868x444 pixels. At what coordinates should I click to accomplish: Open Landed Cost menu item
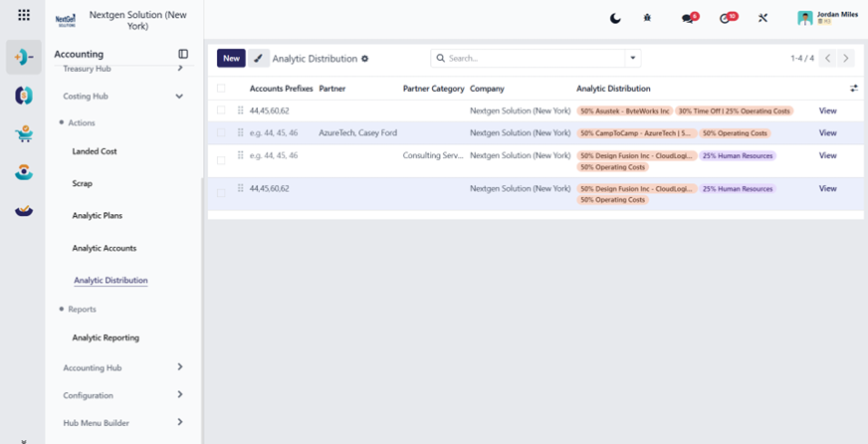click(95, 151)
